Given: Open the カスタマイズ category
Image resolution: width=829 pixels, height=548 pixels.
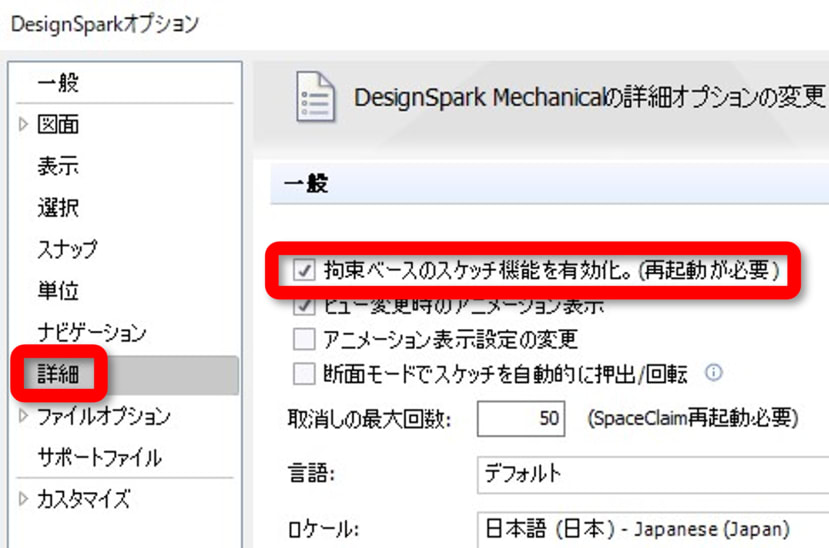Looking at the screenshot, I should pyautogui.click(x=84, y=499).
